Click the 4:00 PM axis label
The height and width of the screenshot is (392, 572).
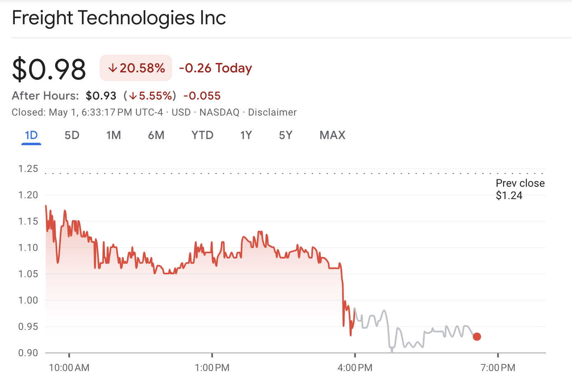pyautogui.click(x=355, y=367)
